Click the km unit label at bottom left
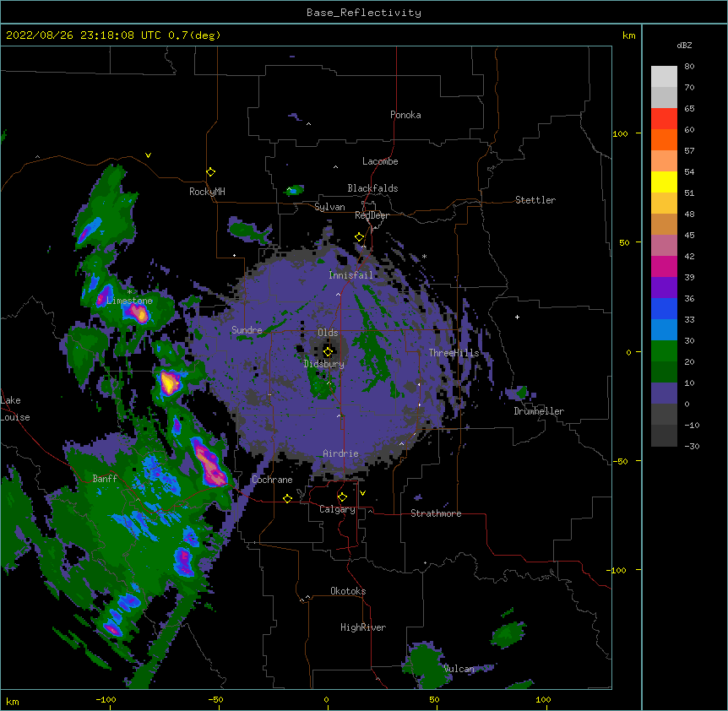 coord(13,701)
